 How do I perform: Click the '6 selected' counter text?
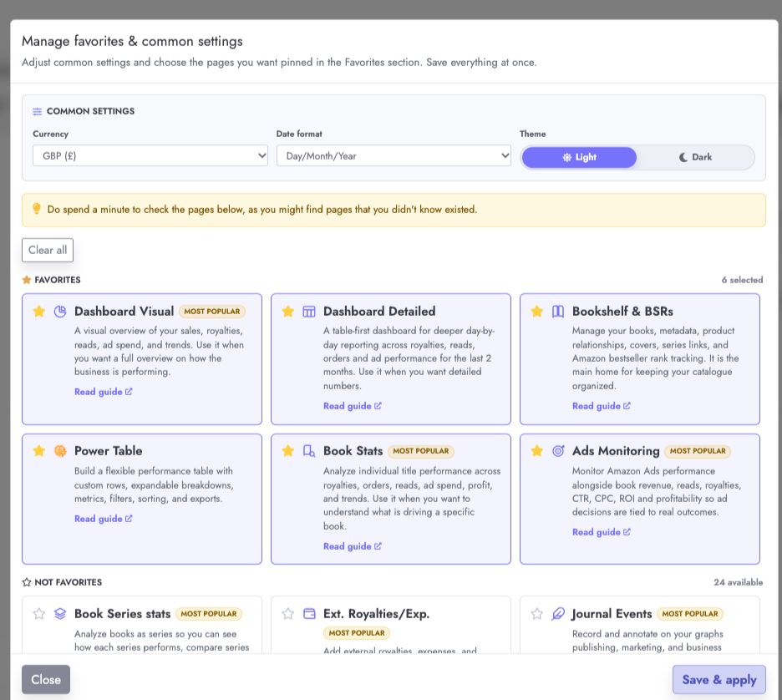tap(742, 280)
